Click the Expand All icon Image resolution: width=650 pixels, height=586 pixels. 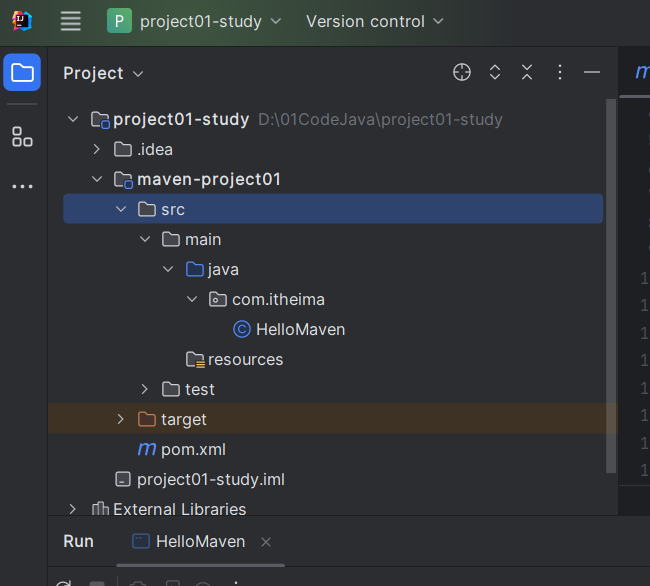495,72
